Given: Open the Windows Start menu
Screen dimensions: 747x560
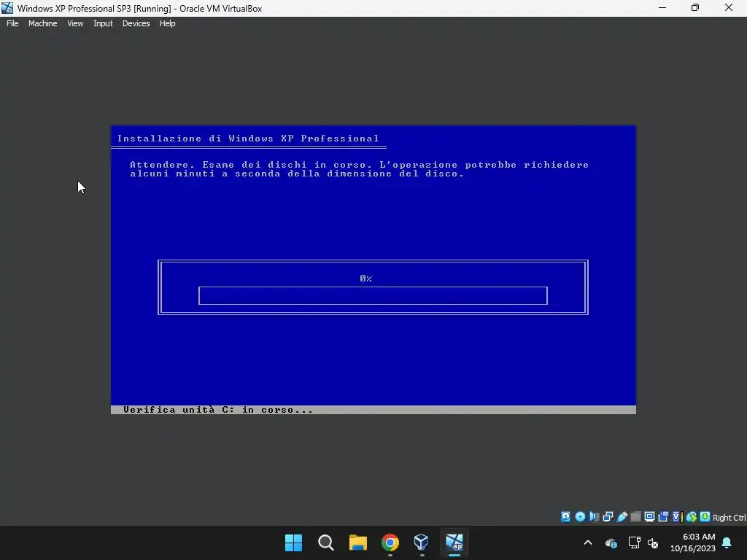Looking at the screenshot, I should tap(293, 542).
